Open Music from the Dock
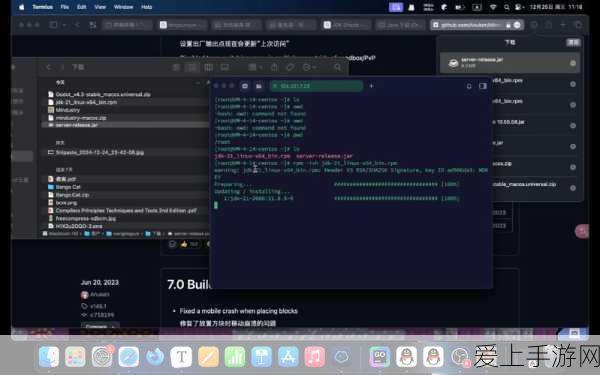This screenshot has height=375, width=600. 315,357
